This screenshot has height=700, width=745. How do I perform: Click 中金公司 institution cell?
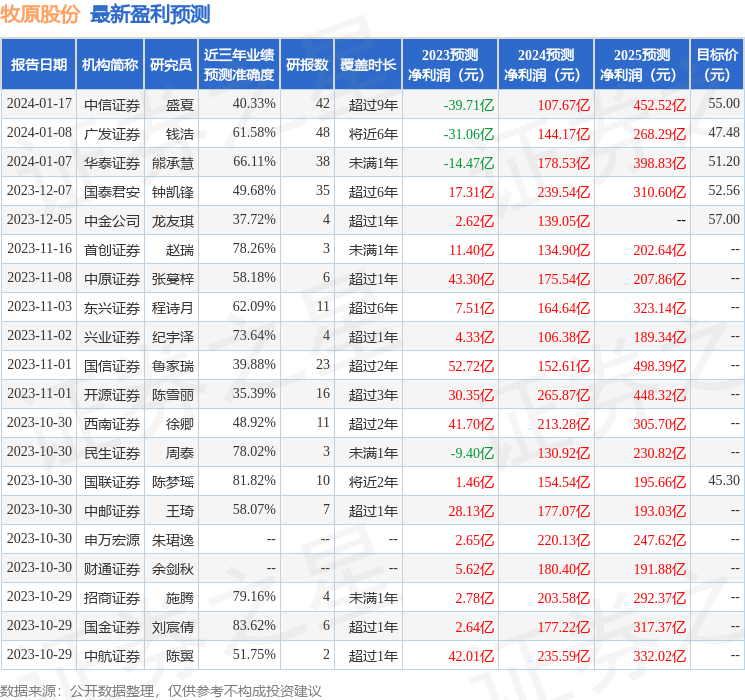point(112,221)
